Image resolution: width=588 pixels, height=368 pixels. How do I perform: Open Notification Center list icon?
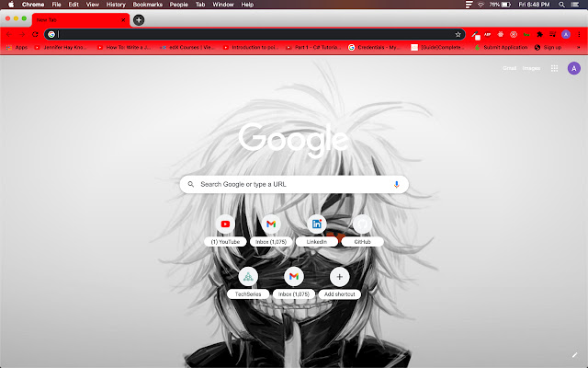574,5
